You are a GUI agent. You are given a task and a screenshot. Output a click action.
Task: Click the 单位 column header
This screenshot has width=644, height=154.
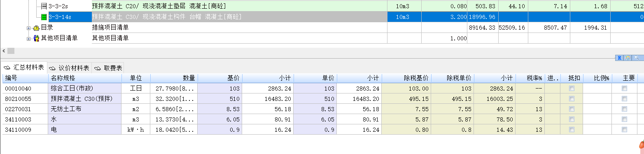tap(136, 78)
